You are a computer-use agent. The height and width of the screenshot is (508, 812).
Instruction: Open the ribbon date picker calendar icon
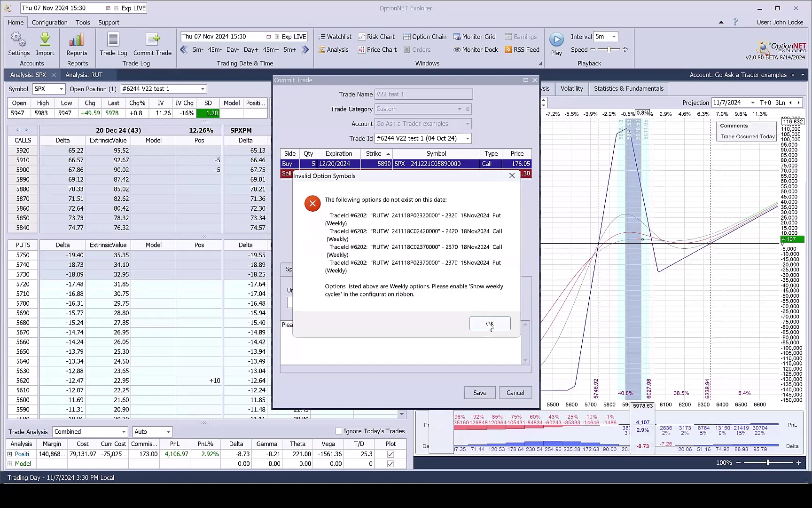coord(268,37)
